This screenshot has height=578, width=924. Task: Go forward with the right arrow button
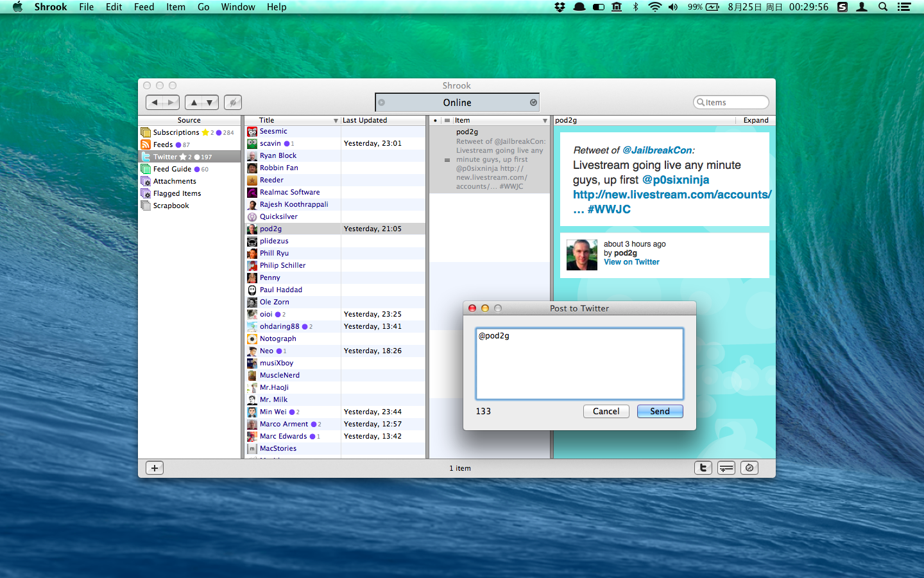point(171,102)
